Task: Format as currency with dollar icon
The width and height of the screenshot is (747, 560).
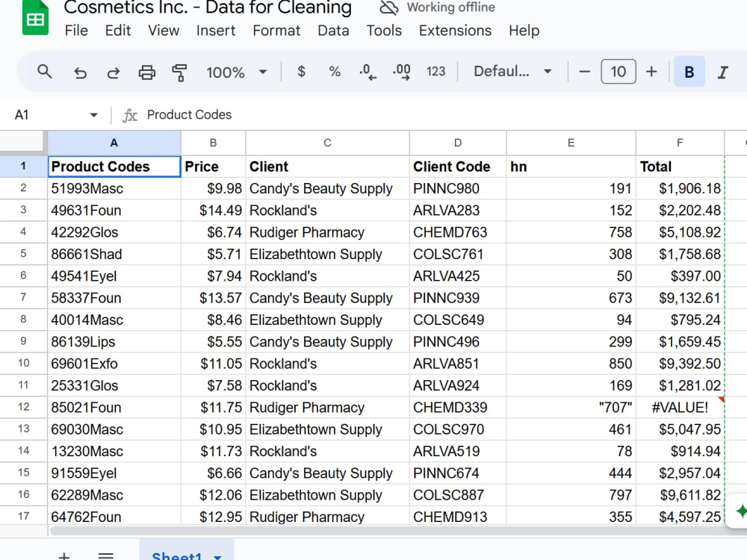Action: point(301,72)
